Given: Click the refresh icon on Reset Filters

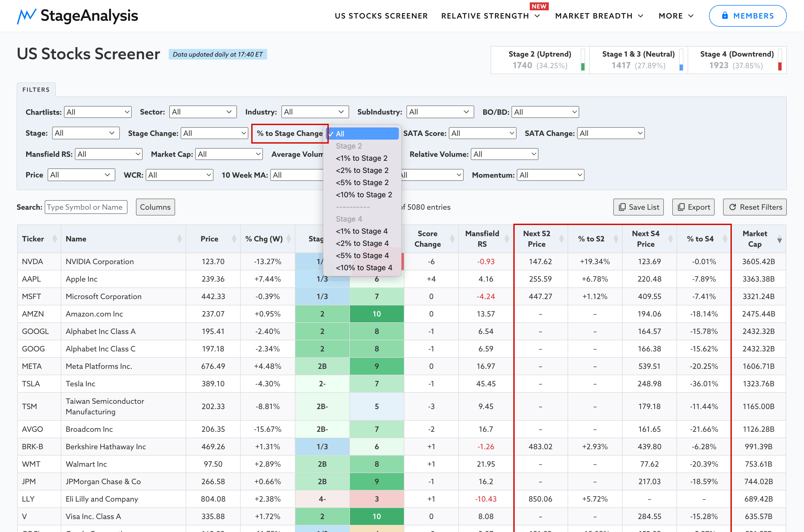Looking at the screenshot, I should coord(733,207).
